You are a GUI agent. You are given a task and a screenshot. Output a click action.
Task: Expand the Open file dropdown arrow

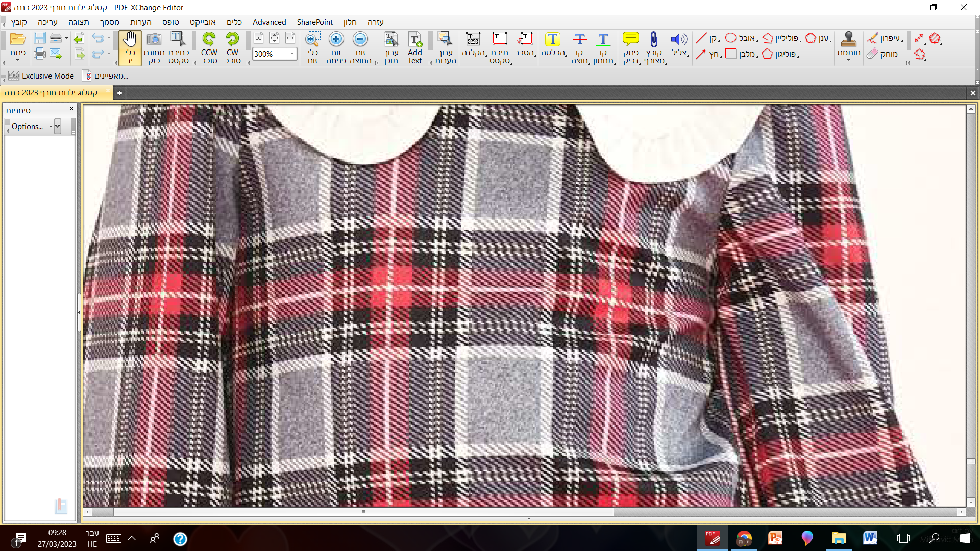click(17, 61)
